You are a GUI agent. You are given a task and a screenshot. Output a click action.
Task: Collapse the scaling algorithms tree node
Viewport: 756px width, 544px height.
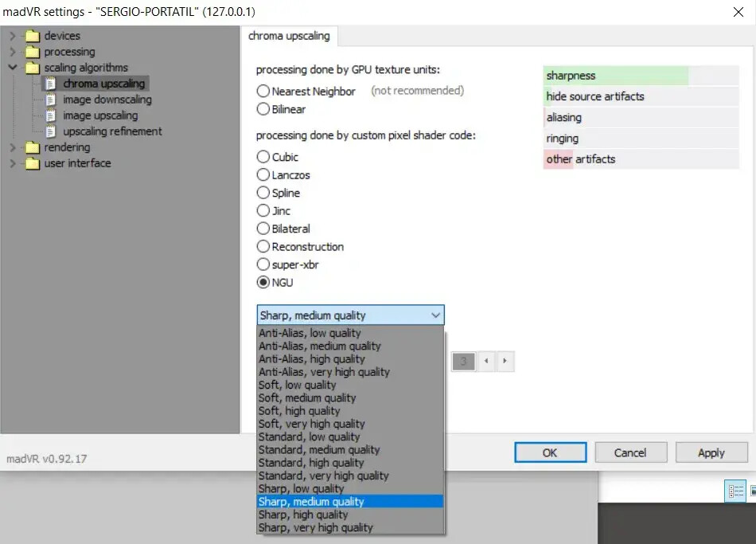13,68
